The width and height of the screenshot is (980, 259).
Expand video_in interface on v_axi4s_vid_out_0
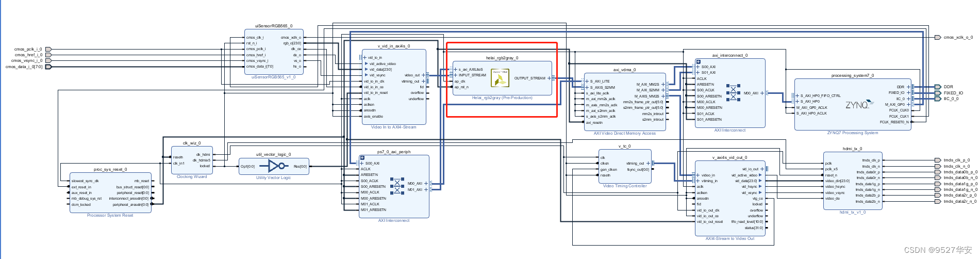[x=699, y=175]
